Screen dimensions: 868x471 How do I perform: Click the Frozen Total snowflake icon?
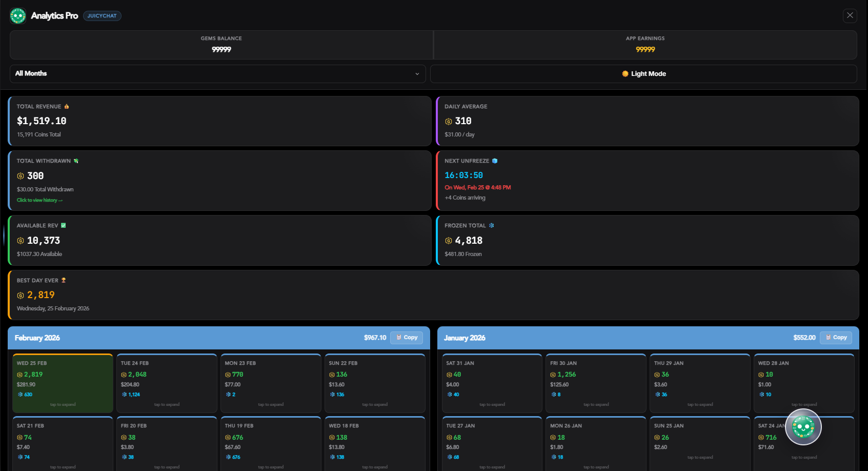click(491, 226)
